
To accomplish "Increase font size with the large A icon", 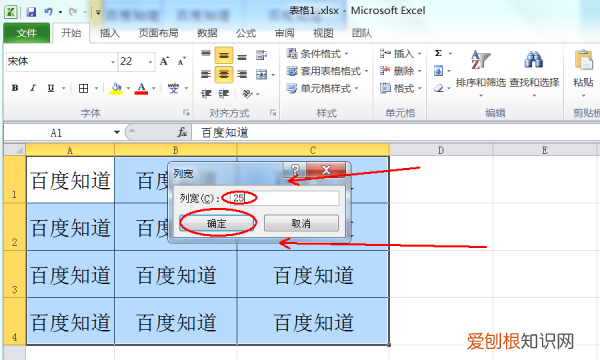I will (164, 61).
